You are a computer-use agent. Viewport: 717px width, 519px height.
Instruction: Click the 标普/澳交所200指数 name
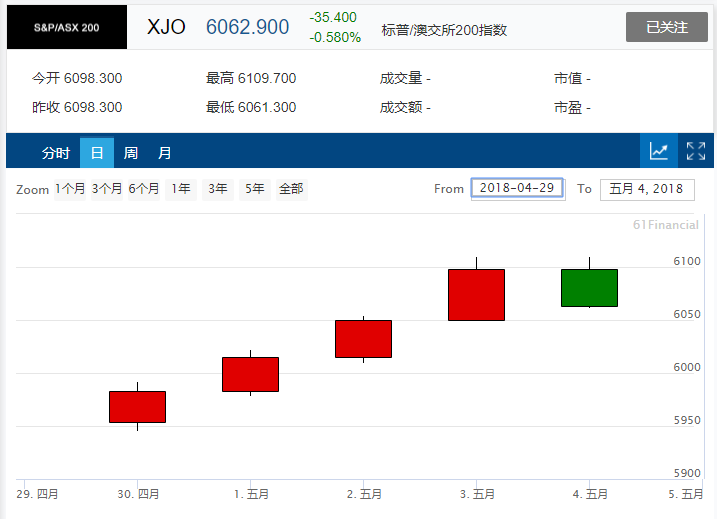pyautogui.click(x=444, y=30)
